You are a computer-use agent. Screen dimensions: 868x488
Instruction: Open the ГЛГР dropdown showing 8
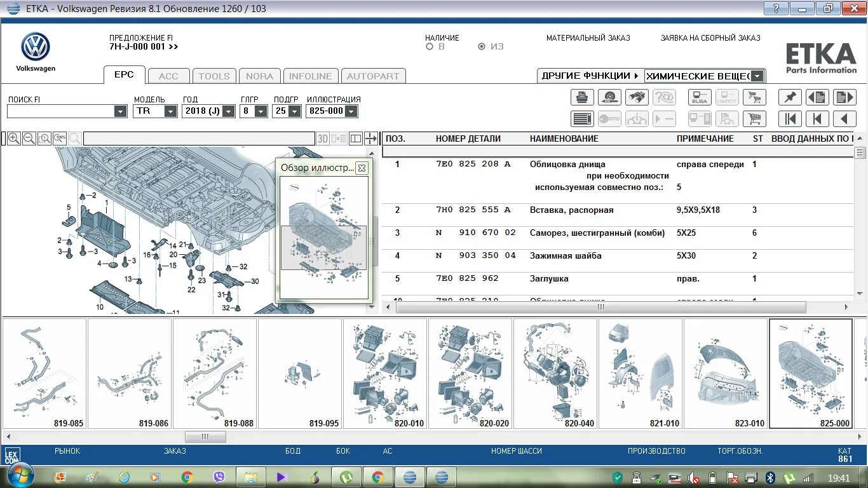[261, 111]
